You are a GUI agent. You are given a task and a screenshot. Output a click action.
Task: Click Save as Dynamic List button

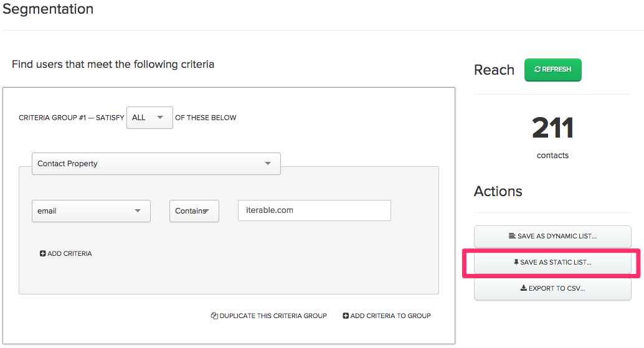552,237
